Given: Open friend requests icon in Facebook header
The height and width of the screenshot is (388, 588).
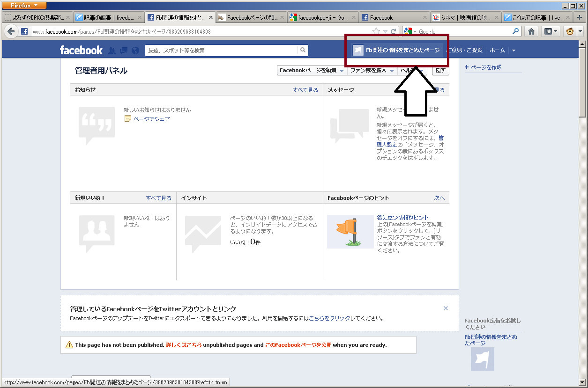Looking at the screenshot, I should 112,50.
